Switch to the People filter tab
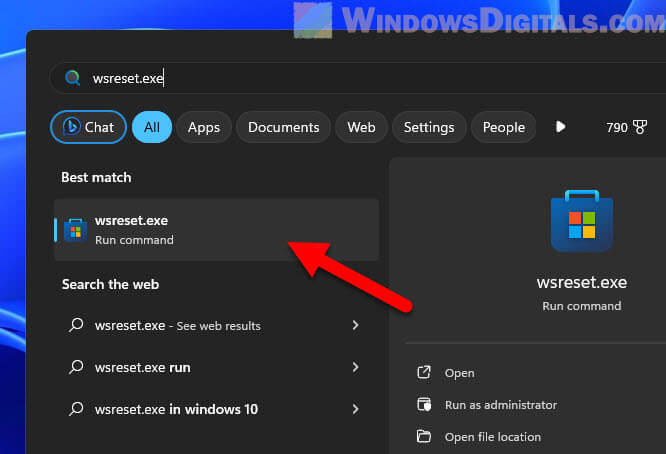Screen dimensions: 666x454 tap(504, 127)
